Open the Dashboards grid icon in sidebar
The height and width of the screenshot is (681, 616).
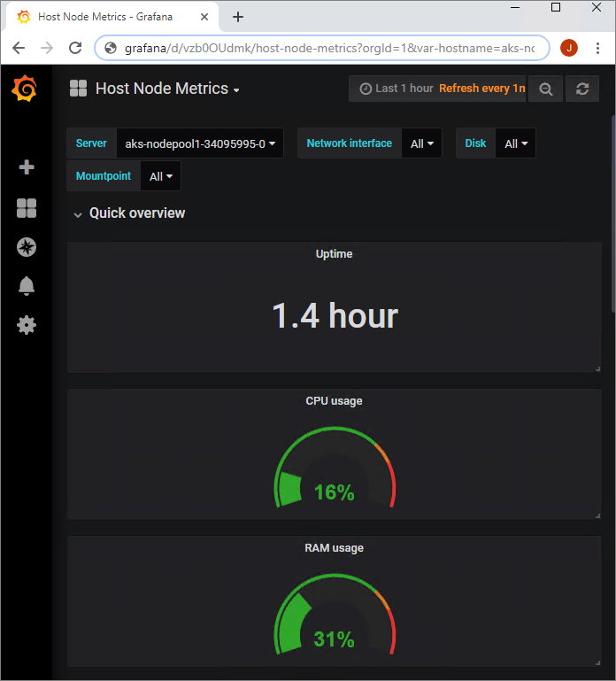(27, 208)
